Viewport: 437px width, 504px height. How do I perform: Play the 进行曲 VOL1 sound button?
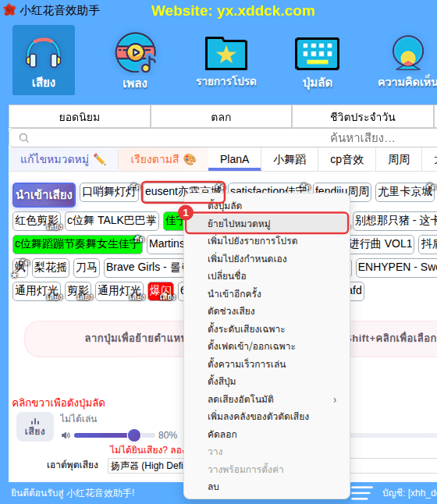[382, 244]
